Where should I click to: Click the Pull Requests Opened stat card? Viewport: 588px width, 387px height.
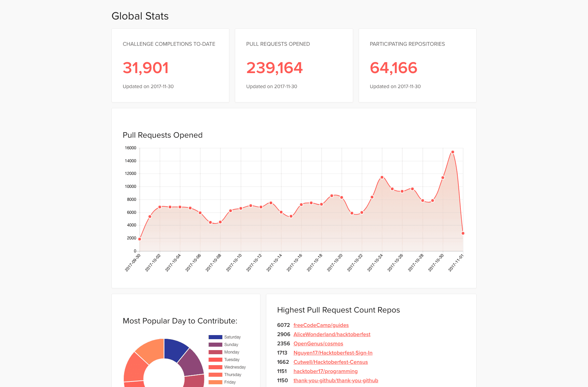tap(294, 65)
